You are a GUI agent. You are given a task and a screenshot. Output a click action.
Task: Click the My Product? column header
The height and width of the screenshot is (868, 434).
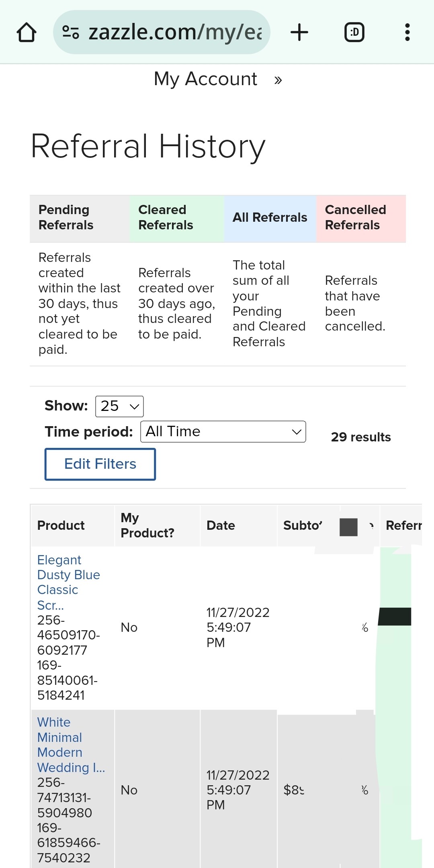(x=147, y=525)
